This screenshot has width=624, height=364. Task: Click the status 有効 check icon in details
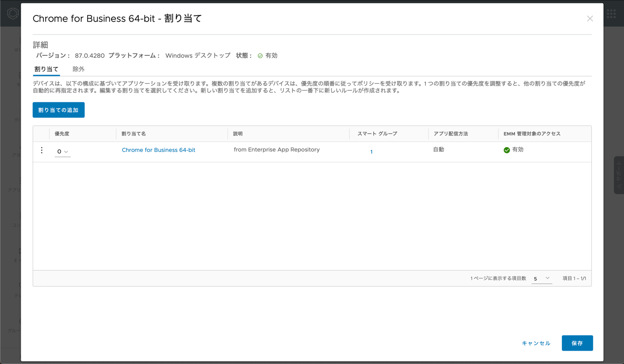pyautogui.click(x=260, y=56)
